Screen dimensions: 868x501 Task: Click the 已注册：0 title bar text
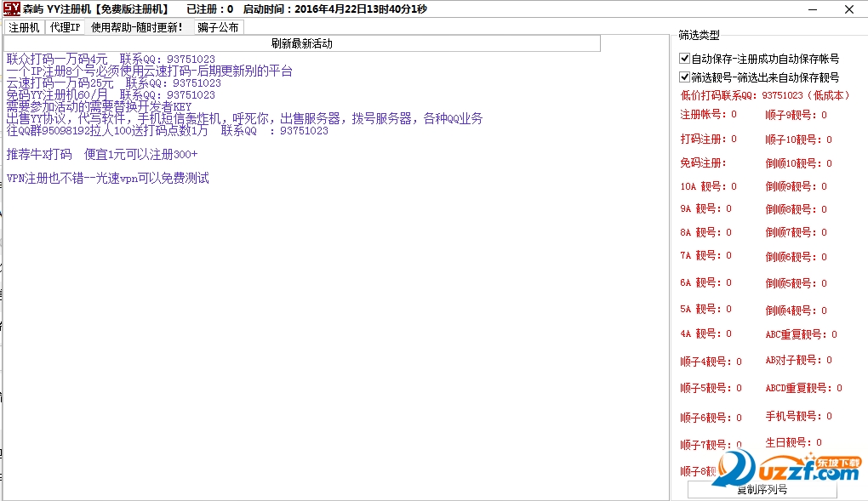[x=210, y=9]
